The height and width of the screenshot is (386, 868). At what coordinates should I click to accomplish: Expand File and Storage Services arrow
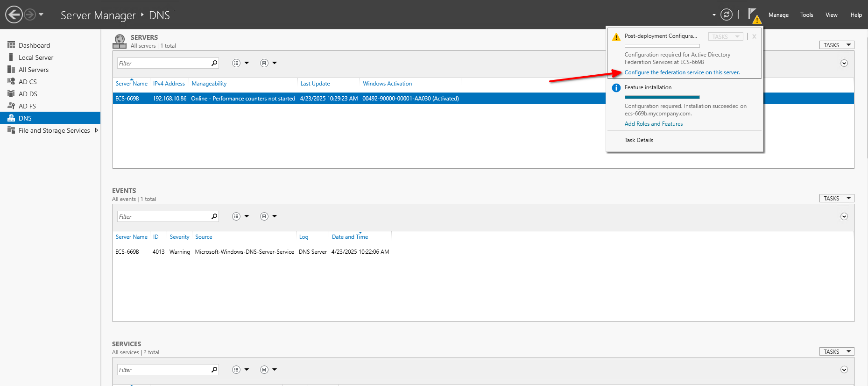pyautogui.click(x=97, y=130)
